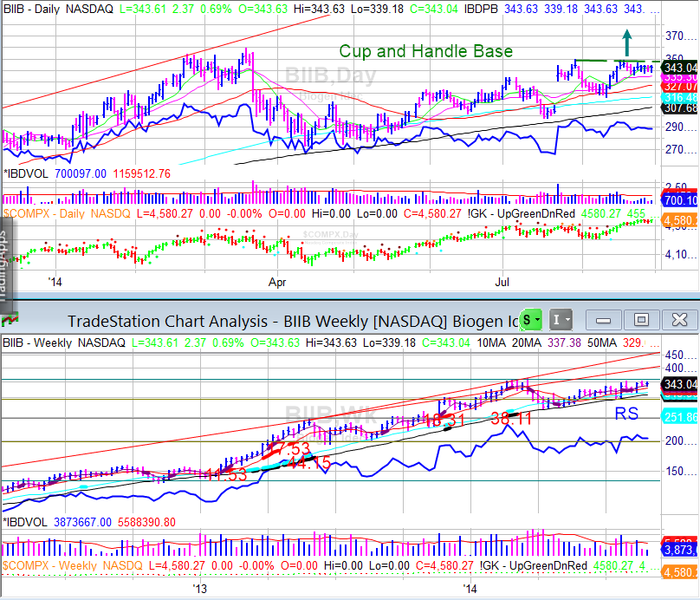Image resolution: width=700 pixels, height=600 pixels.
Task: Click the daily 343.04 last-price axis tag
Action: tap(679, 68)
